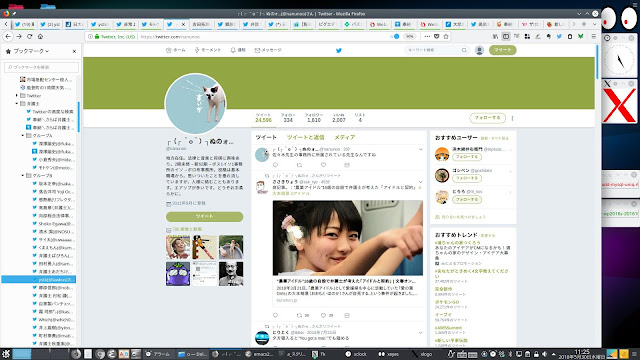The image size is (640, 360).
Task: Reload the page with refresh icon
Action: (29, 36)
